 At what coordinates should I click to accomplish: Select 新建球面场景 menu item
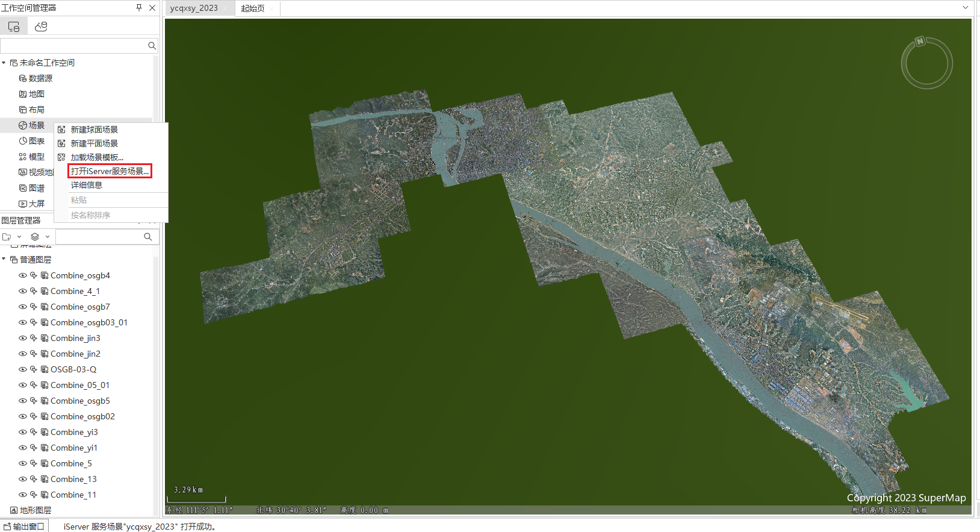94,130
